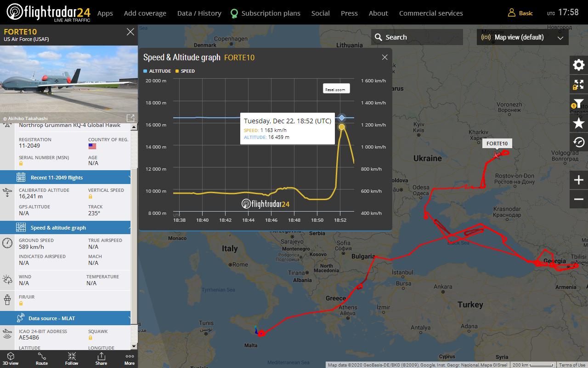Viewport: 588px width, 368px height.
Task: Click calibrated altitude value 16,241 m
Action: (x=31, y=196)
